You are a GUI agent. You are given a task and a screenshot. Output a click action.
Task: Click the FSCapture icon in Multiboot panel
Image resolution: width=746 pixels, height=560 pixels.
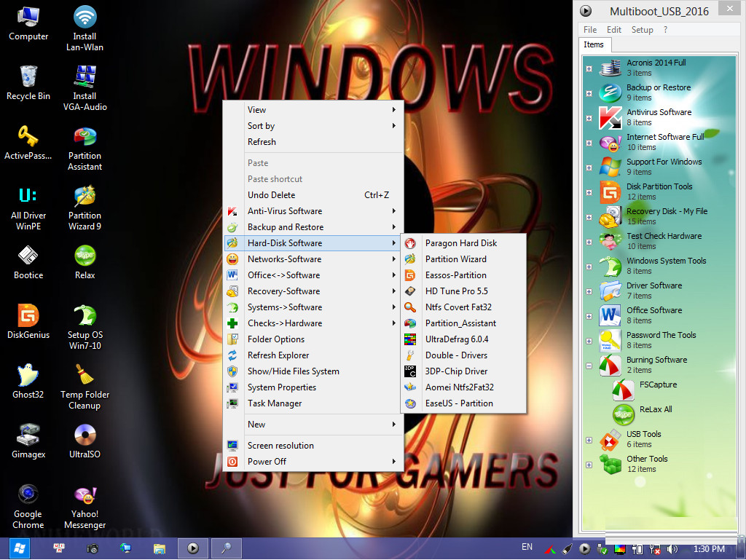coord(624,390)
